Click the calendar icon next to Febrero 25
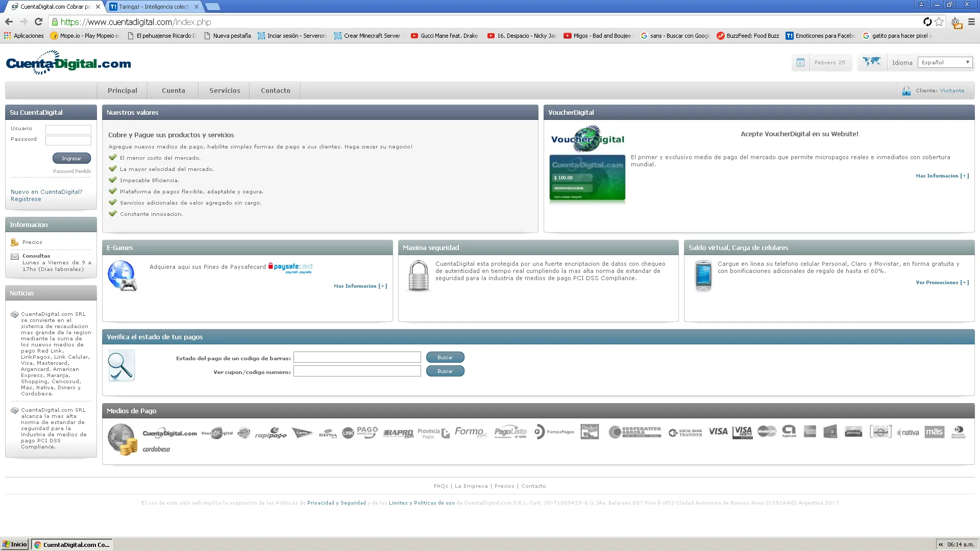This screenshot has width=980, height=551. coord(800,63)
